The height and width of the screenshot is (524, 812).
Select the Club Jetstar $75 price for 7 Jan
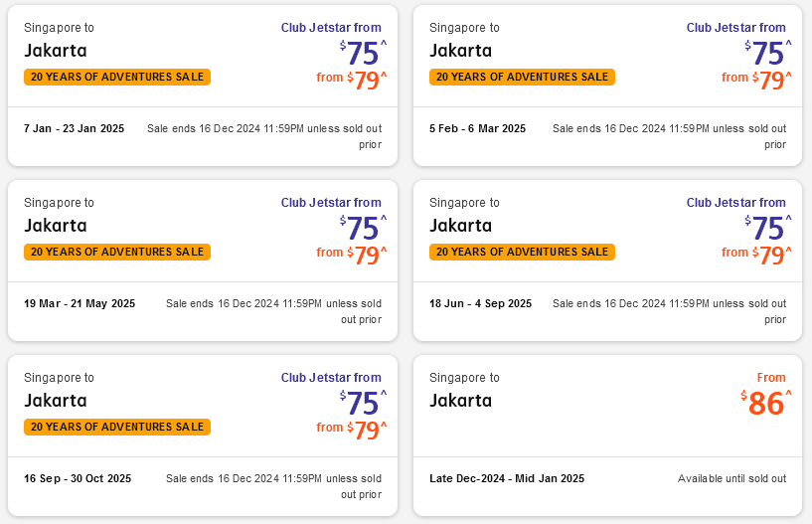[x=363, y=52]
